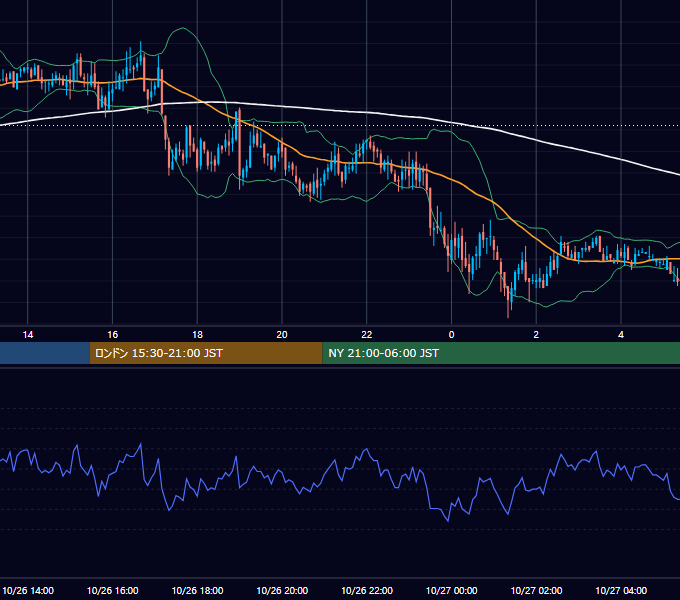This screenshot has height=600, width=680.
Task: Click the 16 hour axis label
Action: coord(112,335)
